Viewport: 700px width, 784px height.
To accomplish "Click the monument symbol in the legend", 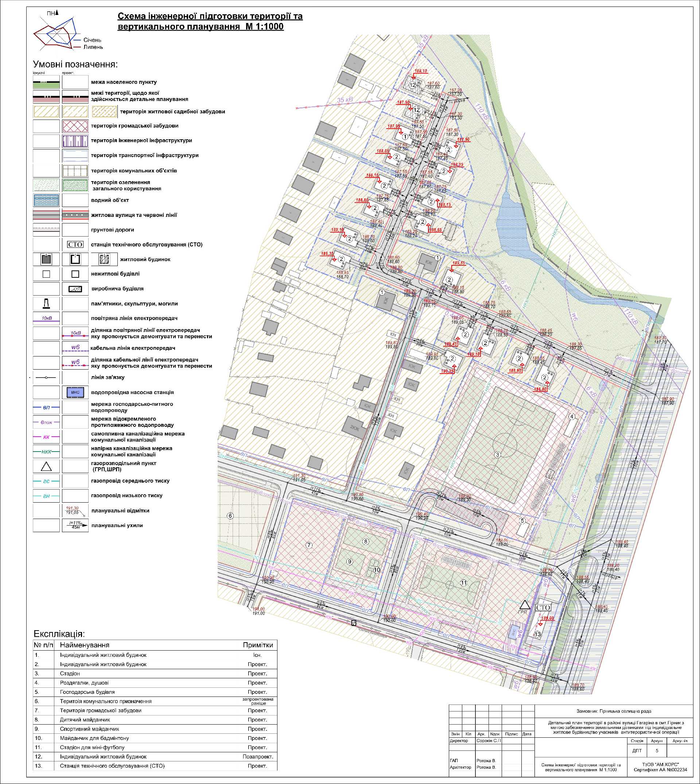I will (46, 304).
